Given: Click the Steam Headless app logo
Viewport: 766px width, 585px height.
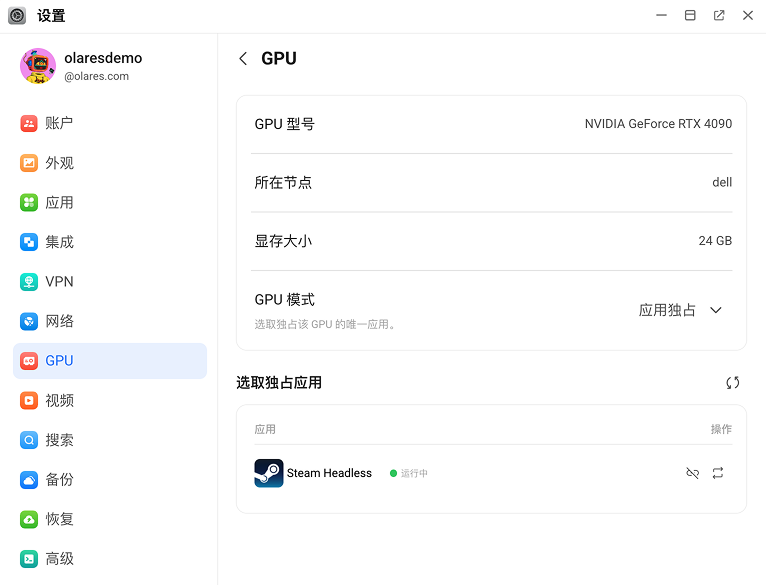Looking at the screenshot, I should click(269, 473).
